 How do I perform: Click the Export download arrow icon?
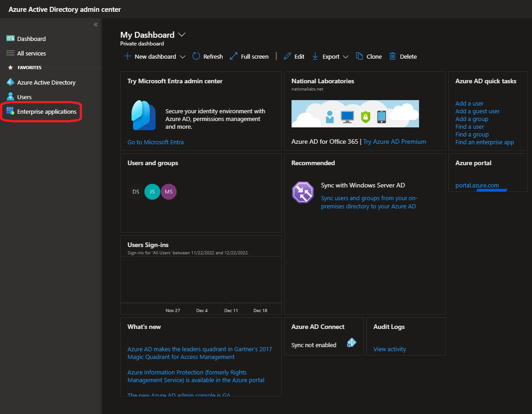315,56
